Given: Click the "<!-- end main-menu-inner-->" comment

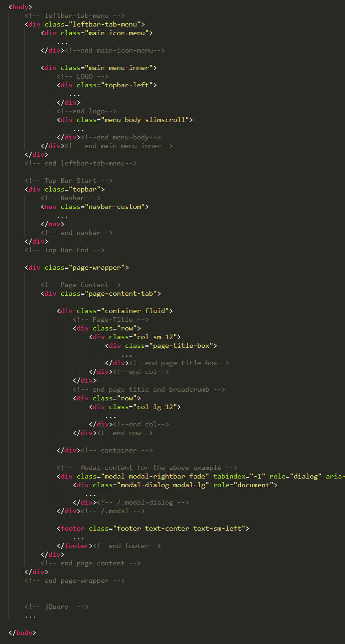Looking at the screenshot, I should (119, 146).
